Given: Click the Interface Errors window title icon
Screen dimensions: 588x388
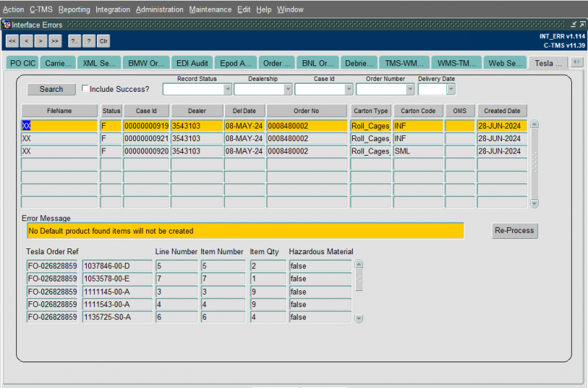Looking at the screenshot, I should pos(7,25).
